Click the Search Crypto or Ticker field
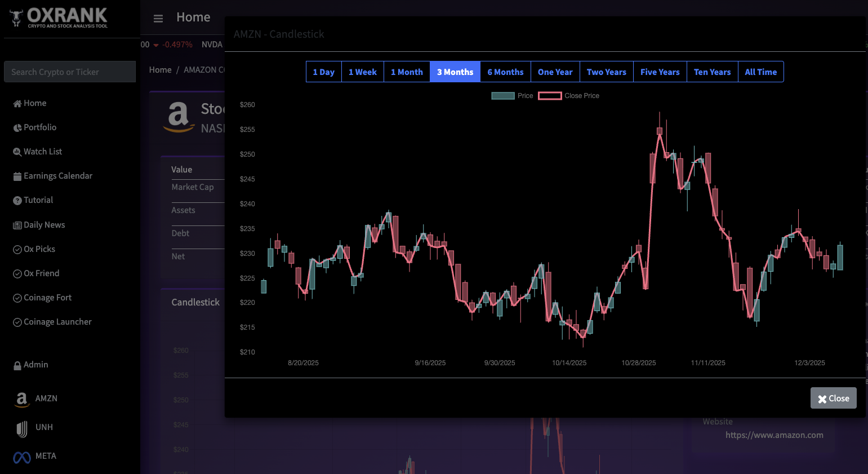 pyautogui.click(x=70, y=72)
